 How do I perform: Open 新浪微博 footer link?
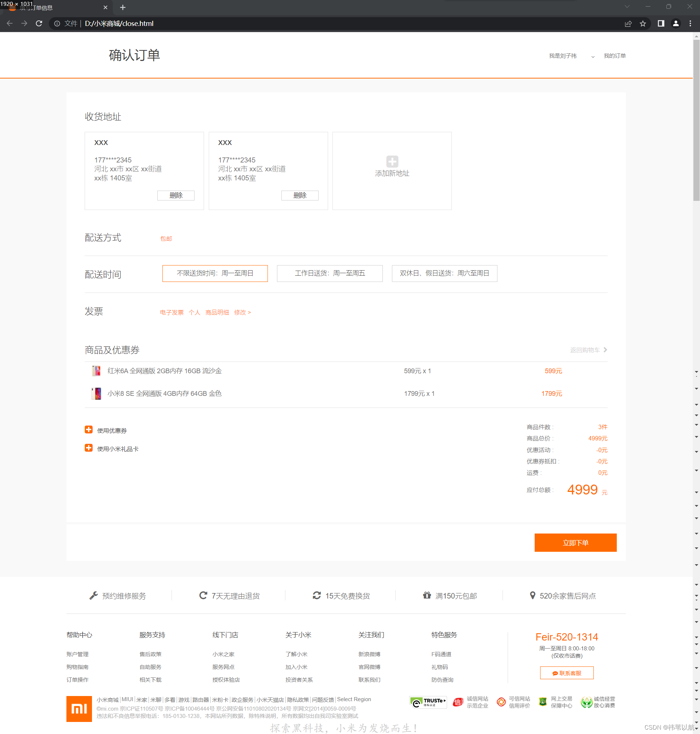click(x=369, y=654)
